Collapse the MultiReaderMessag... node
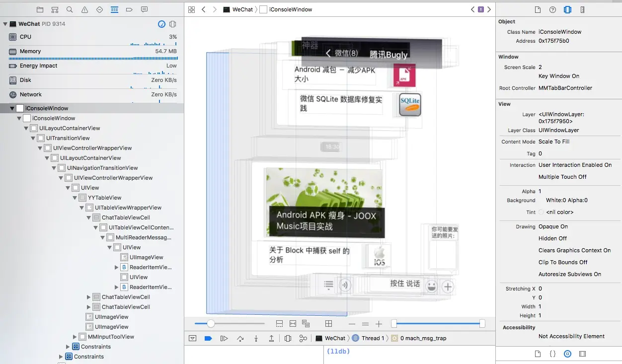The height and width of the screenshot is (364, 622). pyautogui.click(x=103, y=237)
